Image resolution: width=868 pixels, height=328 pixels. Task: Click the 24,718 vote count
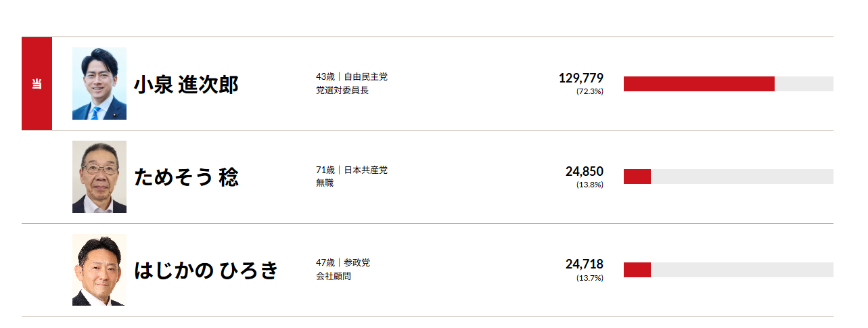coord(584,264)
